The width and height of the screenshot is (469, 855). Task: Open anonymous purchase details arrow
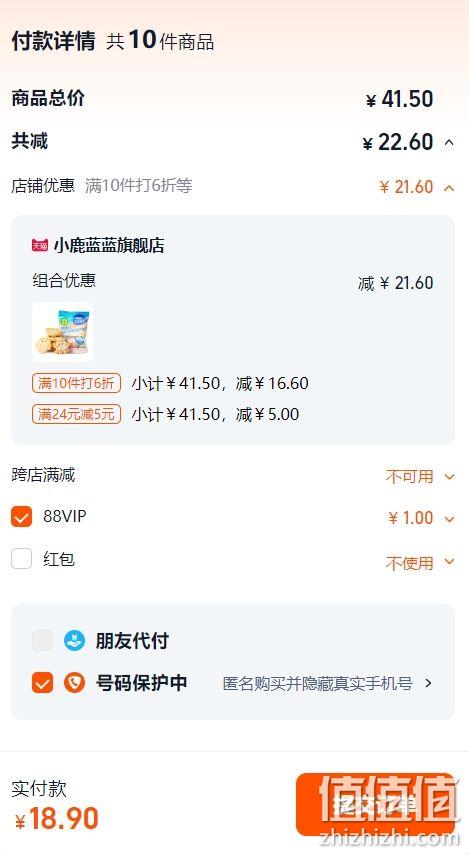coord(428,683)
